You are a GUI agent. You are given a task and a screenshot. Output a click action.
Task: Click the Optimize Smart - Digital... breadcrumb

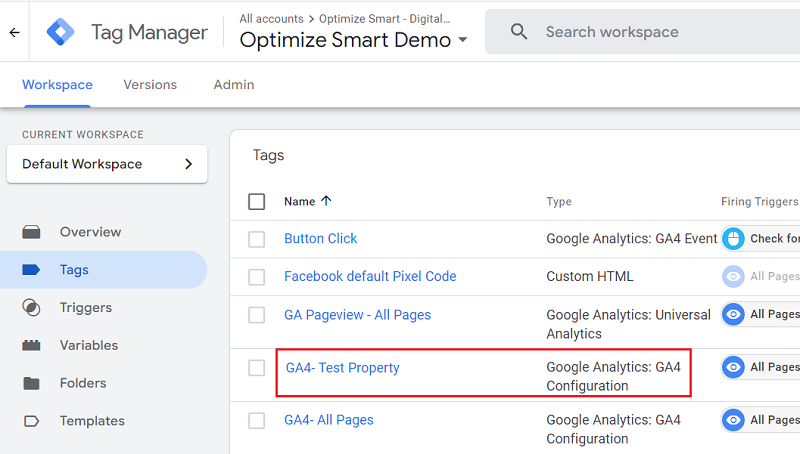point(385,19)
